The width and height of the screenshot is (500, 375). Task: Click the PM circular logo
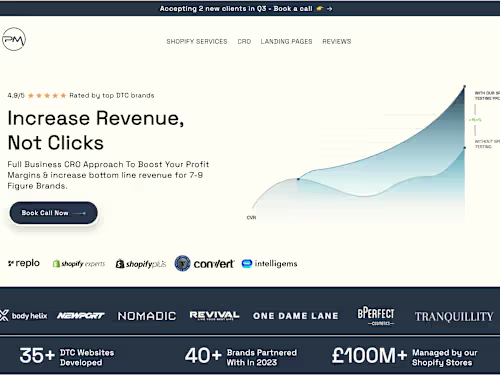[x=13, y=39]
